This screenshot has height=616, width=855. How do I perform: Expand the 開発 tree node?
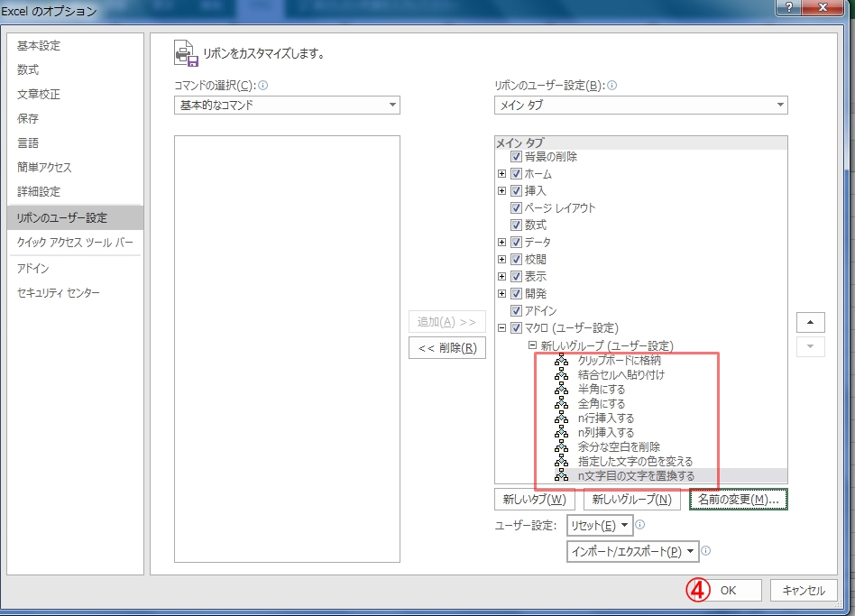[501, 293]
